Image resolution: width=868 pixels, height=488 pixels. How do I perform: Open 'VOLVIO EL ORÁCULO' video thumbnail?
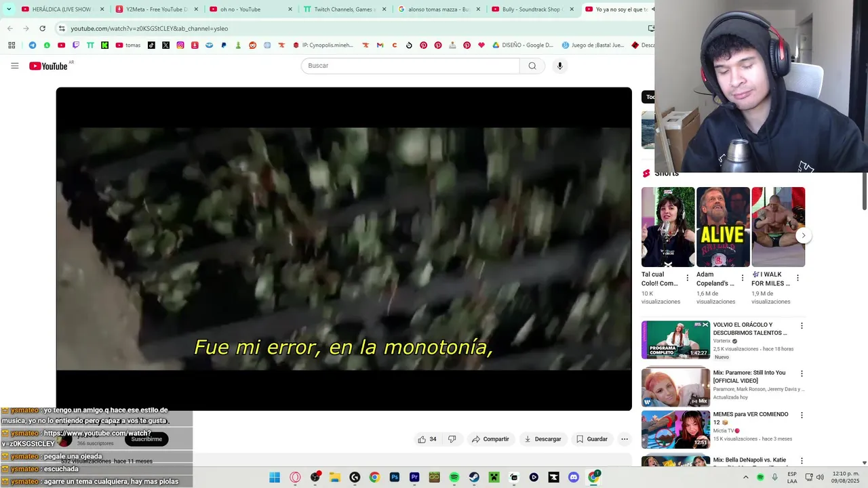[675, 340]
